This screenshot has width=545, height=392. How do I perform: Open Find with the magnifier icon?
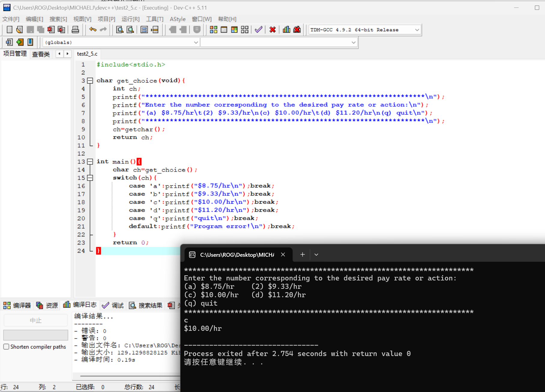(120, 30)
